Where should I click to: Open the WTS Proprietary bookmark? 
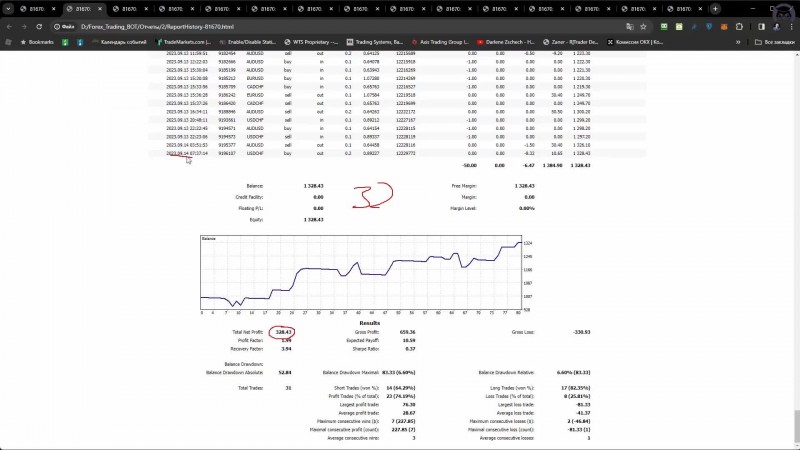[311, 42]
